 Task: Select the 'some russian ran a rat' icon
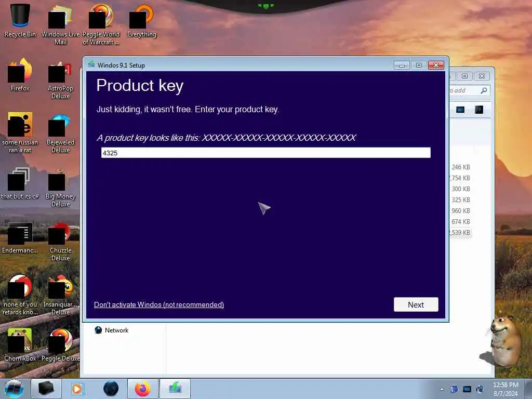click(20, 132)
